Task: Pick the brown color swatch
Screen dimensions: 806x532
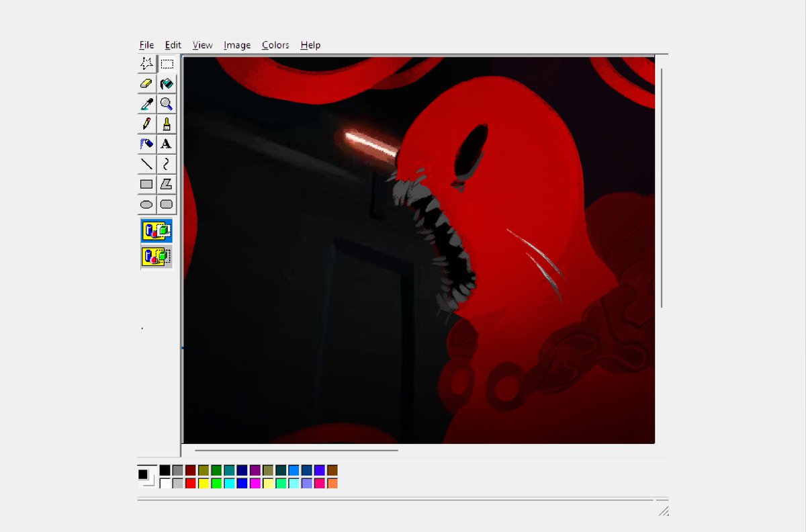Action: (x=332, y=470)
